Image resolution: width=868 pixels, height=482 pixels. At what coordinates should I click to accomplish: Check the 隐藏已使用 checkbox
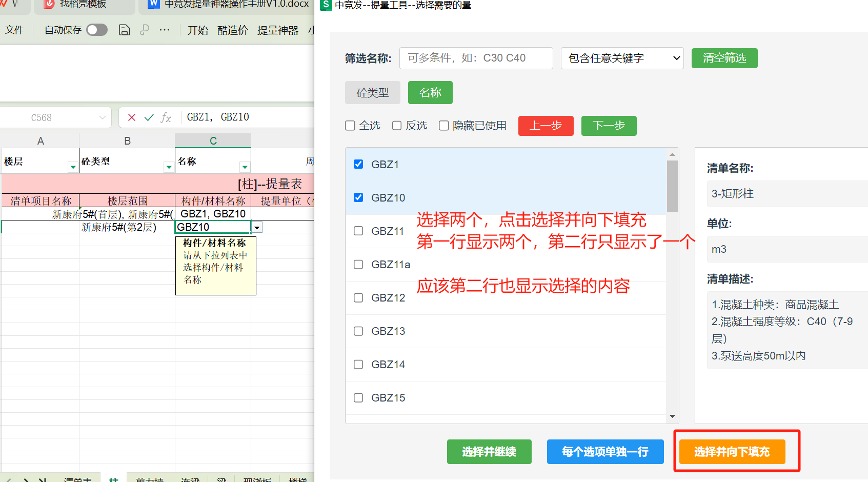(x=444, y=126)
